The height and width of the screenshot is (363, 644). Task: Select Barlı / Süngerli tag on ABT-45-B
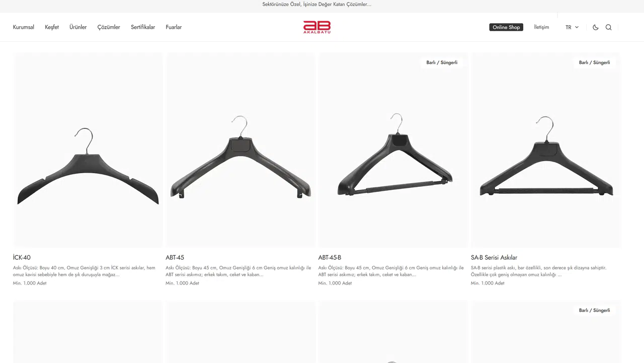point(442,62)
